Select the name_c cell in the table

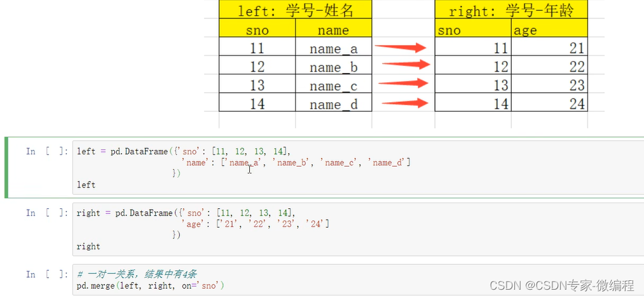point(334,84)
